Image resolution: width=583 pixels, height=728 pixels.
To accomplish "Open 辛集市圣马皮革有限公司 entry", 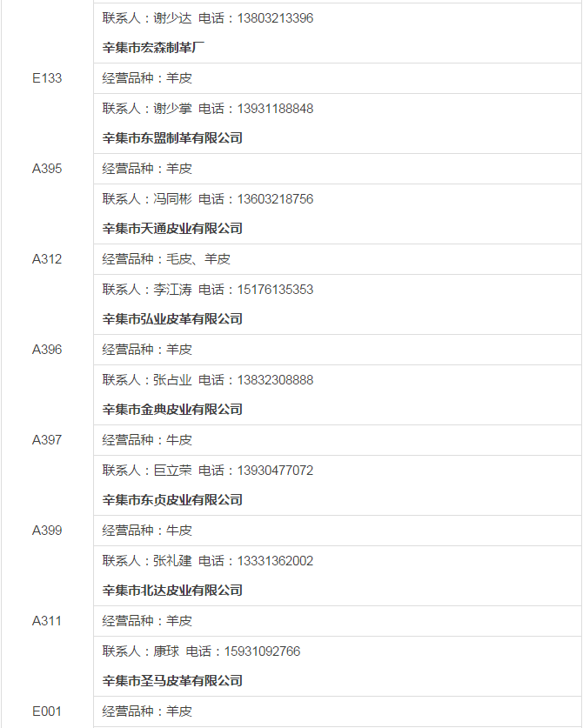I will point(172,682).
